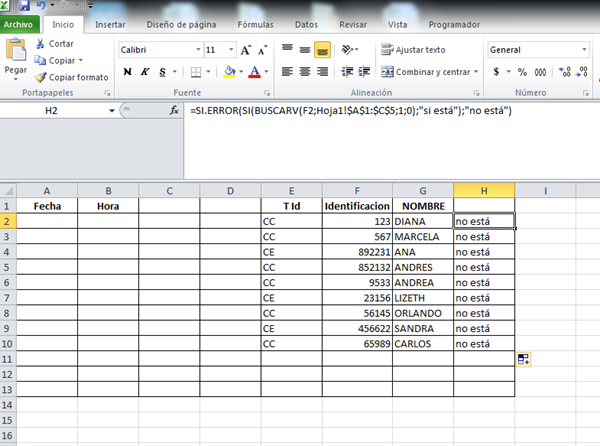Click the percent style icon
This screenshot has width=600, height=446.
pyautogui.click(x=522, y=71)
